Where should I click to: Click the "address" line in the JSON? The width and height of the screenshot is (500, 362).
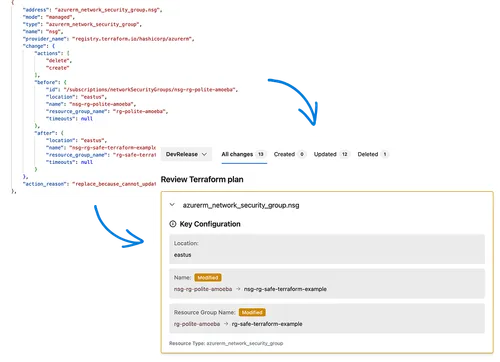[x=92, y=10]
